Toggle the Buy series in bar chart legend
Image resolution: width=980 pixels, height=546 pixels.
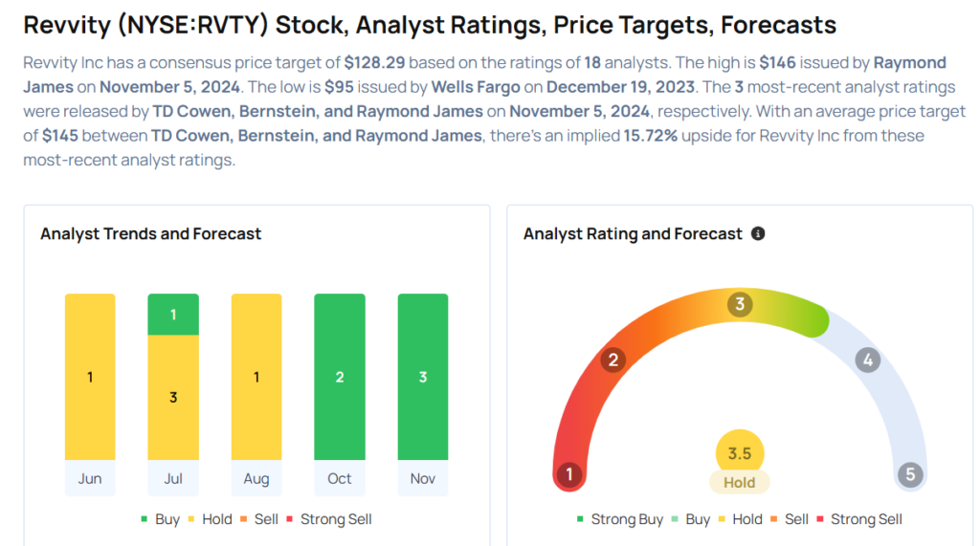click(160, 519)
